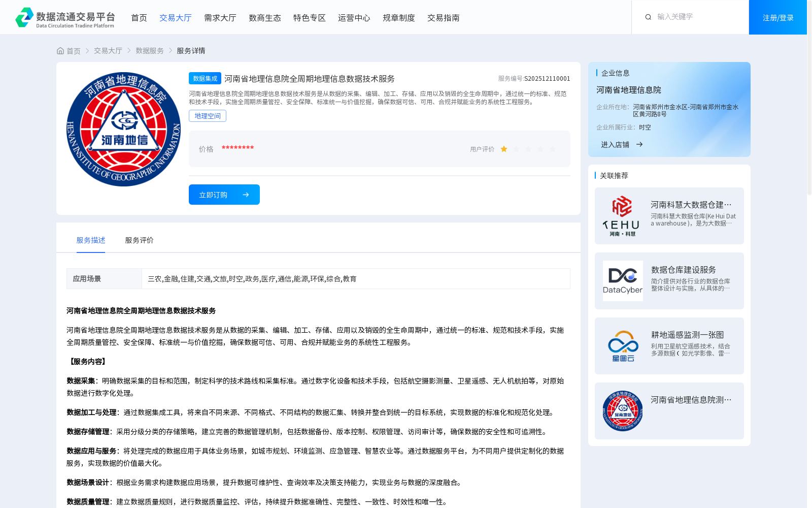Open the 特色专区 navigation menu
812x508 pixels.
[310, 18]
